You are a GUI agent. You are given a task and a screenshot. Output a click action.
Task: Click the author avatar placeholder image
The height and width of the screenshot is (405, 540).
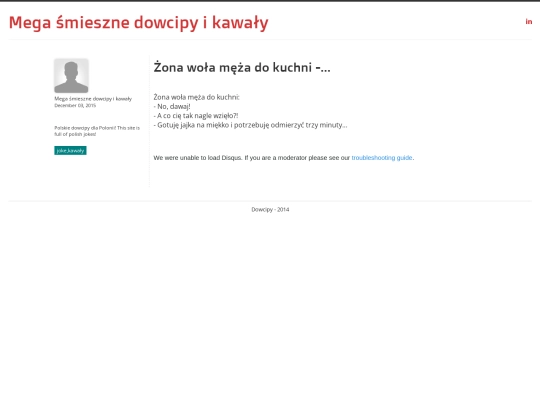71,75
